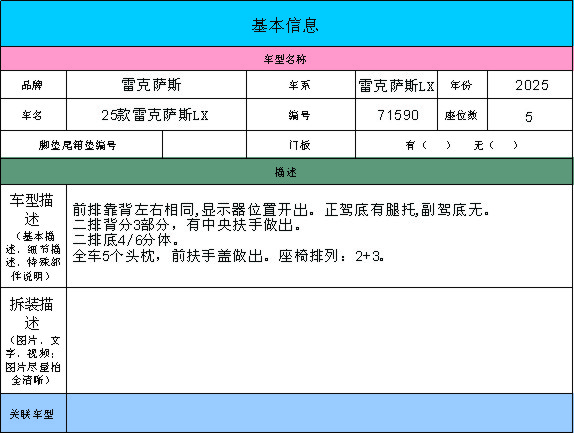The image size is (574, 433).
Task: Select the 基本信息 header cell
Action: [287, 24]
